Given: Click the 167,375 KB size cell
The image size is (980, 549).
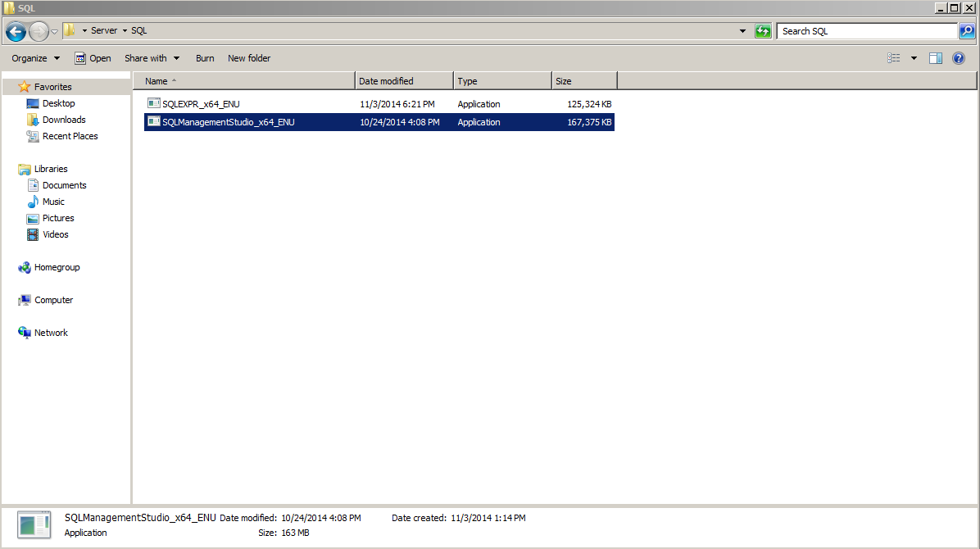Looking at the screenshot, I should coord(589,122).
